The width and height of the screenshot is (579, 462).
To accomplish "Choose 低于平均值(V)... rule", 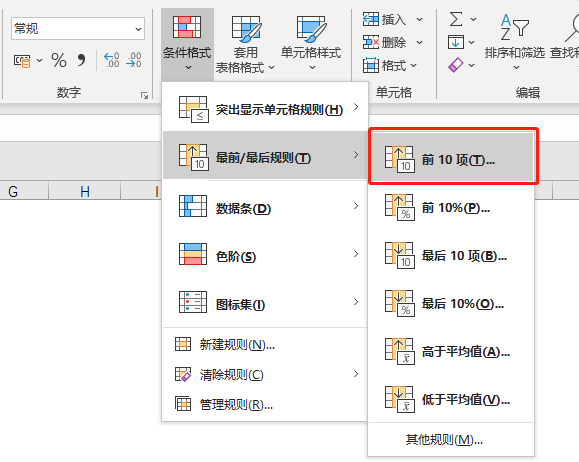I will pos(452,400).
